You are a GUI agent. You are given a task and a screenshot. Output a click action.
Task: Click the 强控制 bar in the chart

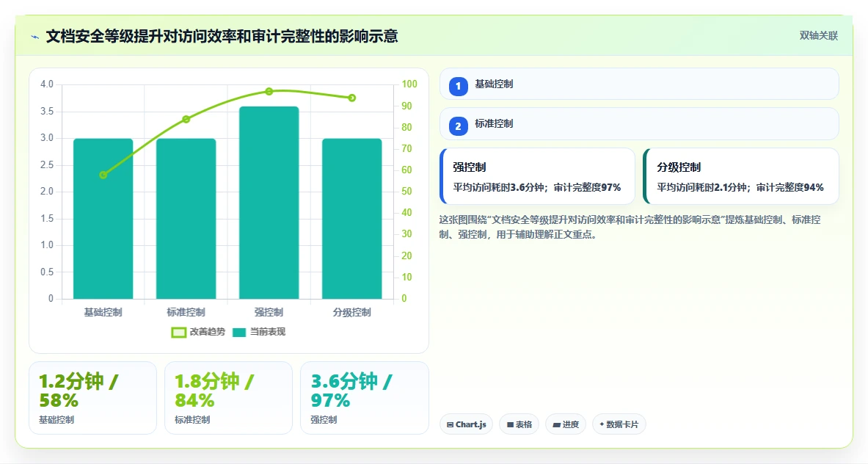tap(269, 203)
